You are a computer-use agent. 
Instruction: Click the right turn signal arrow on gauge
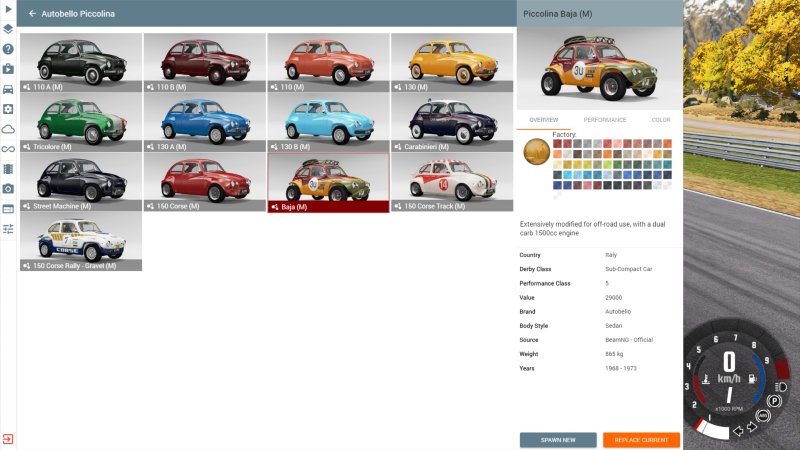pyautogui.click(x=752, y=427)
